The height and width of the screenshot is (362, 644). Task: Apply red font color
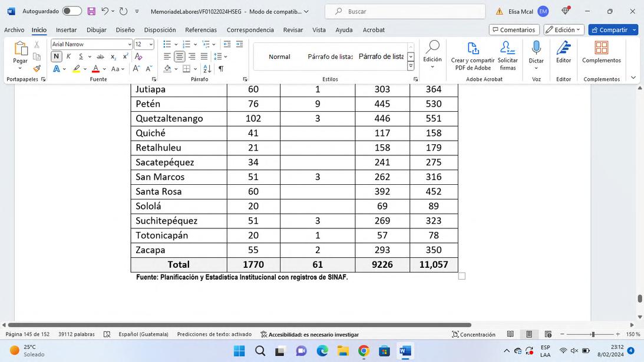tap(95, 68)
